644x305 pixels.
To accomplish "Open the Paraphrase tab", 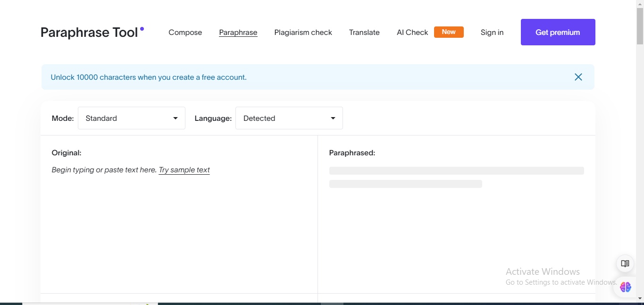I will pyautogui.click(x=238, y=32).
